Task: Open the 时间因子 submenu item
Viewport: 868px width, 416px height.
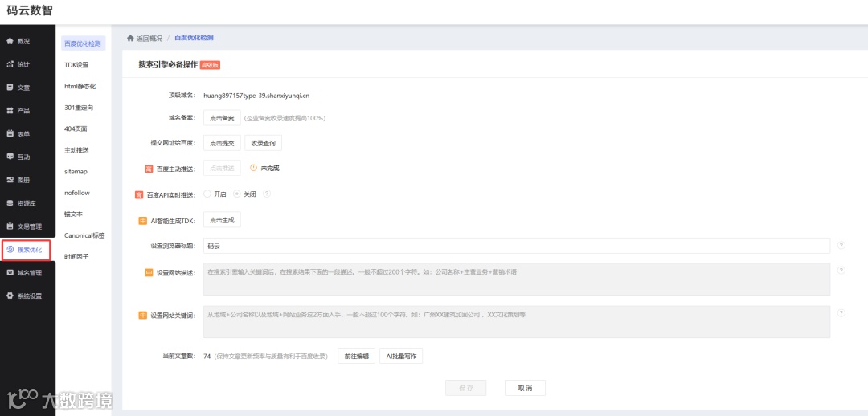Action: pyautogui.click(x=76, y=257)
